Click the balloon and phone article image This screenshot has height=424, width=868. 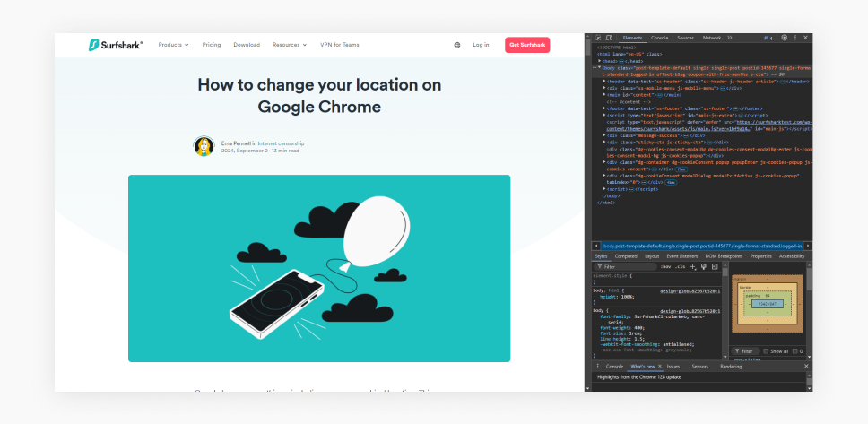pos(319,268)
